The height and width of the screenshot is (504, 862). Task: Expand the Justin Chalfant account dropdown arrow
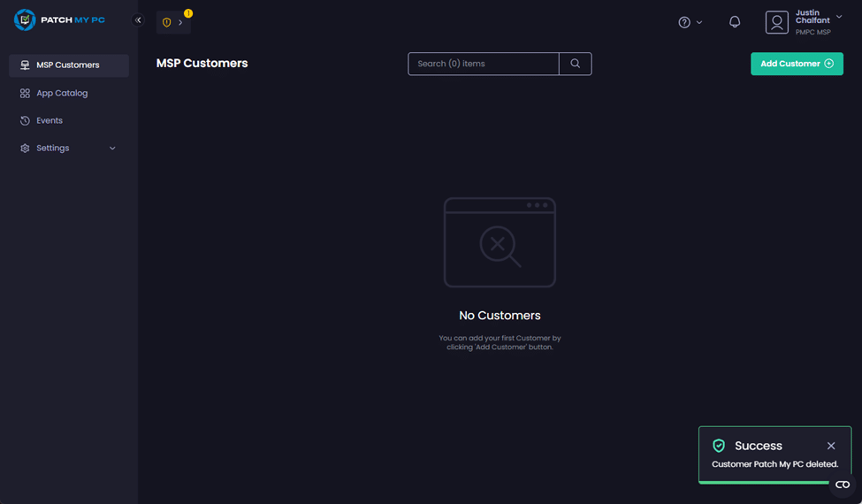[x=839, y=17]
